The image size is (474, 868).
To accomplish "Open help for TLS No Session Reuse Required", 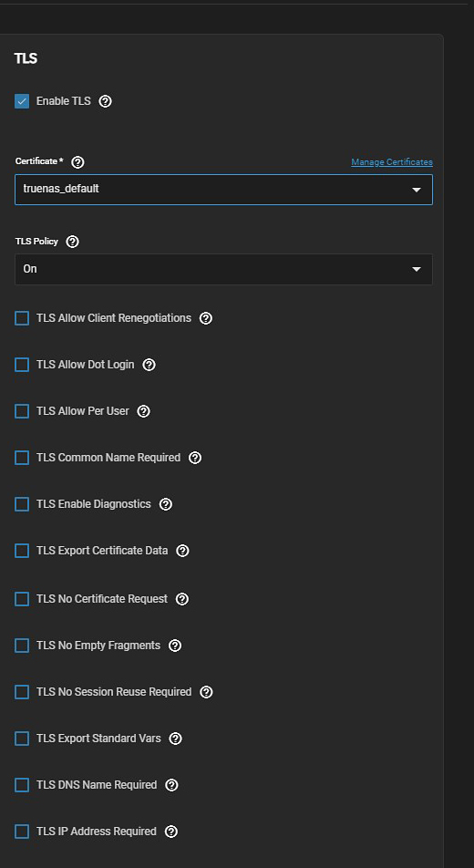I will click(206, 692).
